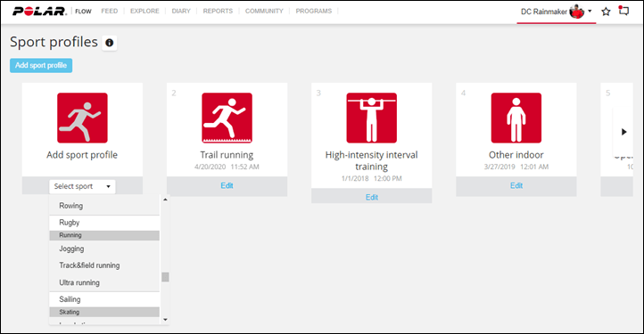Open the FEED page
Image resolution: width=644 pixels, height=334 pixels.
(109, 11)
